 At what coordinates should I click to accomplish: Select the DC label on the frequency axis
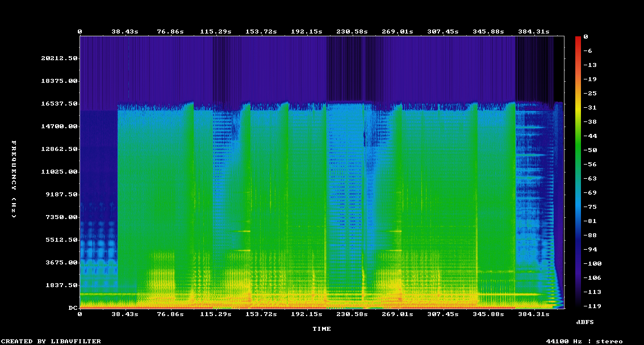[x=73, y=308]
